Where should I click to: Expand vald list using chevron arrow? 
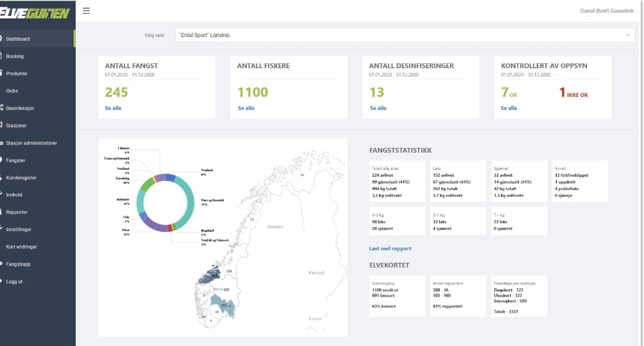pyautogui.click(x=628, y=34)
